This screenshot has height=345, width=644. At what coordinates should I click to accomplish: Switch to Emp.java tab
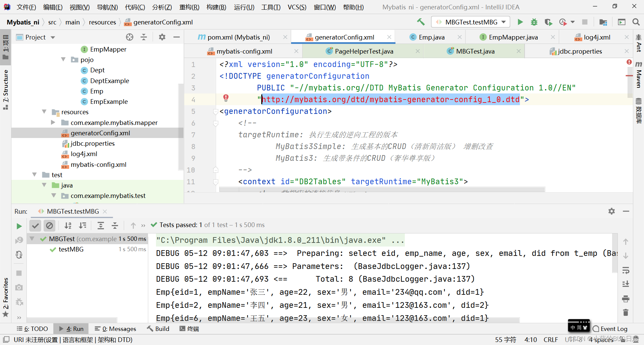(x=431, y=37)
